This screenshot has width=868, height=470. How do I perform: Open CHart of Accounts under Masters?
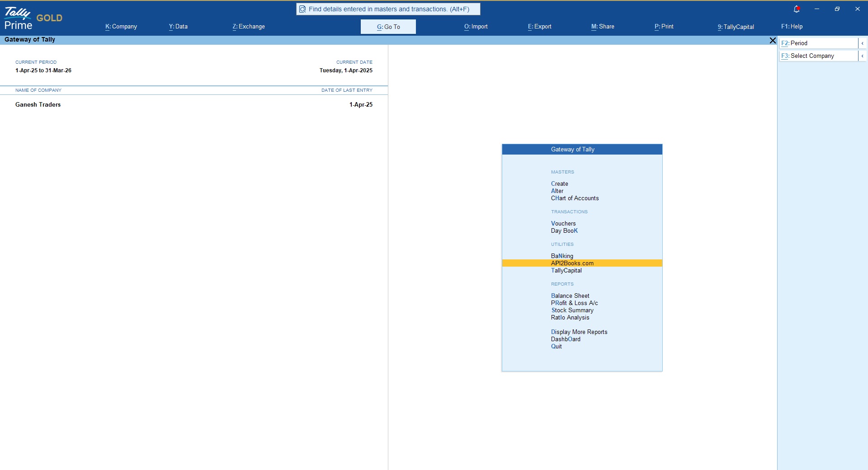pyautogui.click(x=575, y=198)
